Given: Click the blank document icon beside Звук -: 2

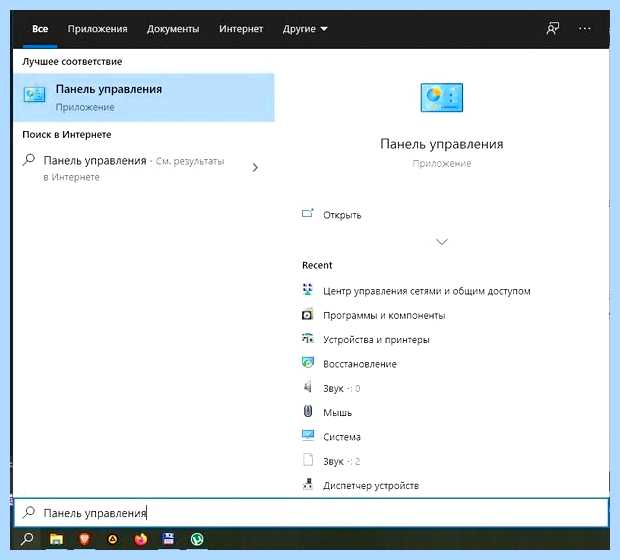Looking at the screenshot, I should pyautogui.click(x=308, y=460).
